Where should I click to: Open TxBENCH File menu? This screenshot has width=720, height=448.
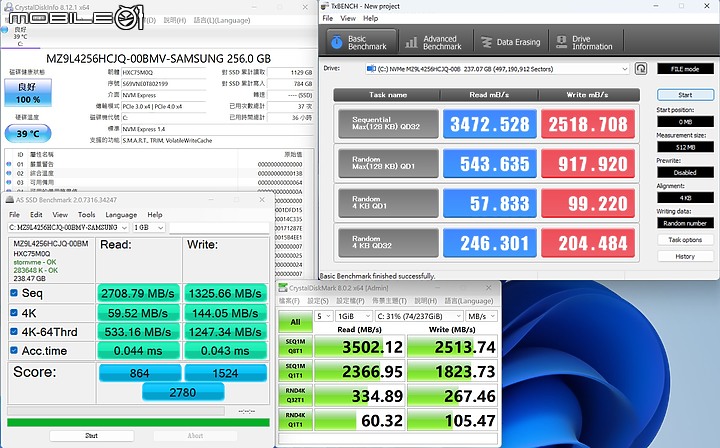pos(327,18)
